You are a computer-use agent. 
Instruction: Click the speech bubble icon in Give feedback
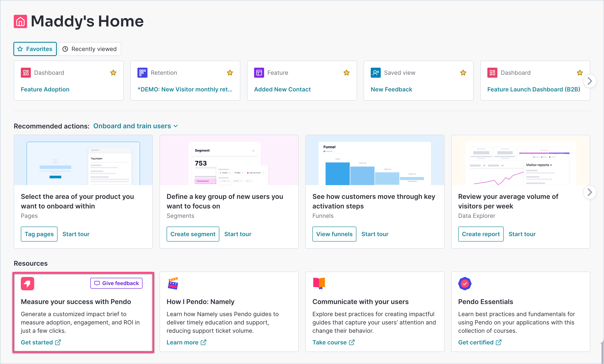(97, 283)
